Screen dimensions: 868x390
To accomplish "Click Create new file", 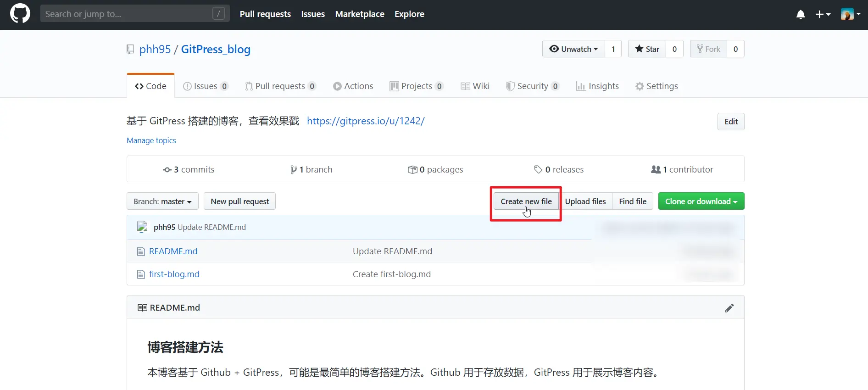I will pyautogui.click(x=526, y=201).
